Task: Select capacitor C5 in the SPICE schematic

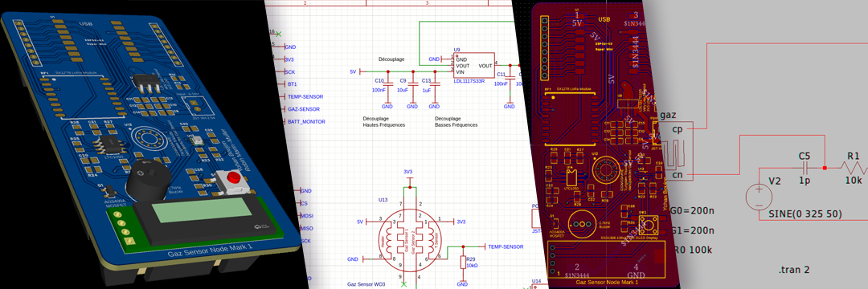Action: pyautogui.click(x=805, y=168)
